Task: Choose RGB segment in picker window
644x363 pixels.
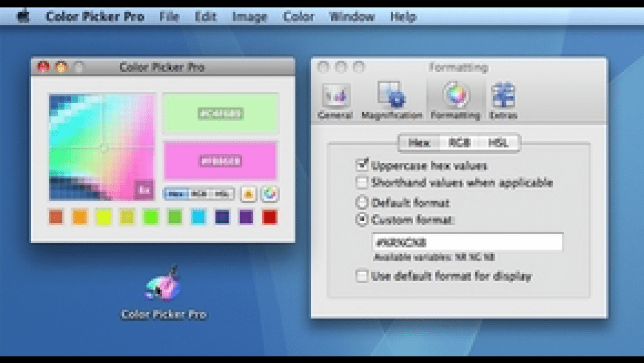Action: point(199,194)
